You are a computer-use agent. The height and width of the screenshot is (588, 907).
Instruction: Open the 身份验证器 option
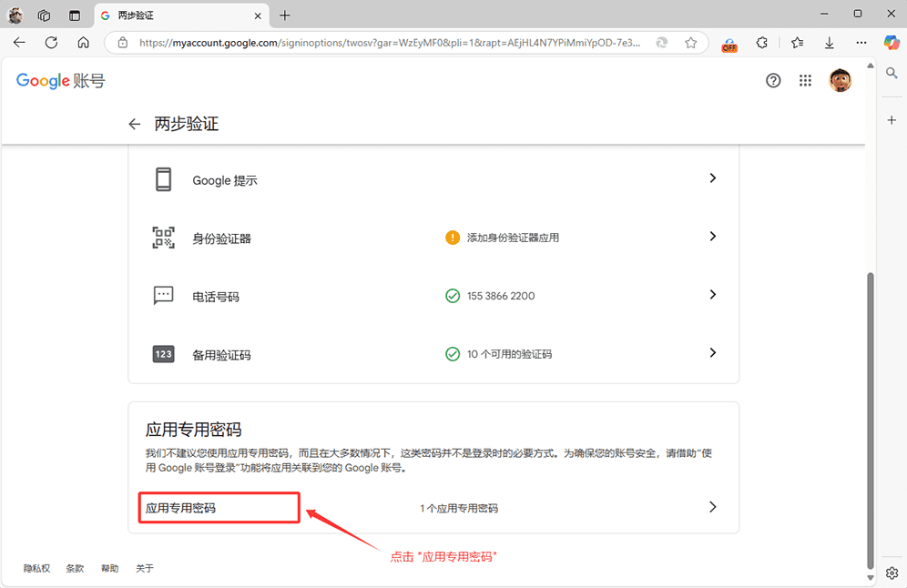pyautogui.click(x=433, y=238)
